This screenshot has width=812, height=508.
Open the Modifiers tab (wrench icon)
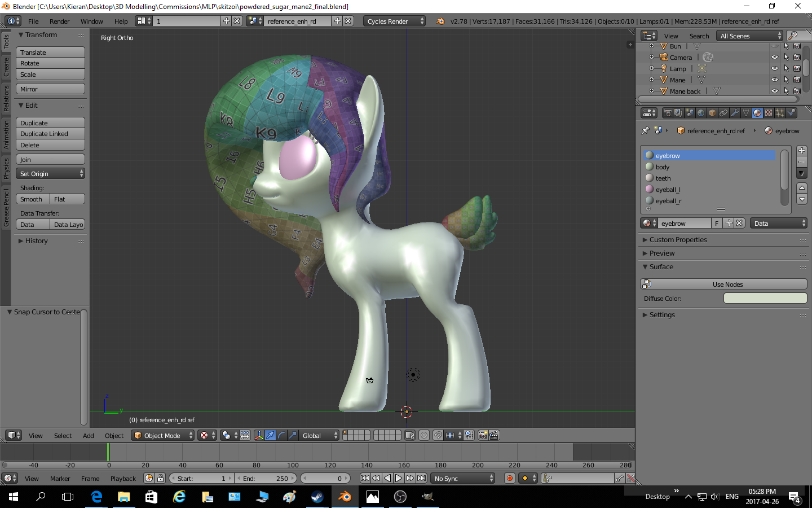point(735,113)
